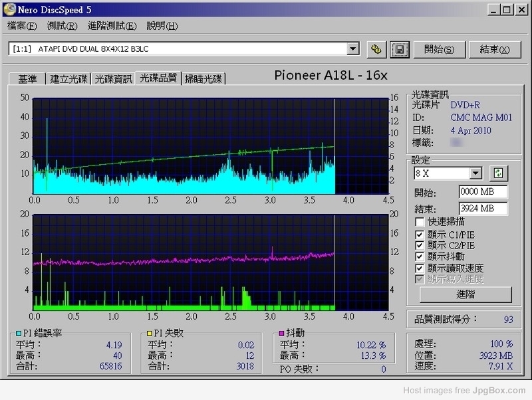Switch to the 掃瞄光碟 tab
Image resolution: width=532 pixels, height=400 pixels.
203,78
